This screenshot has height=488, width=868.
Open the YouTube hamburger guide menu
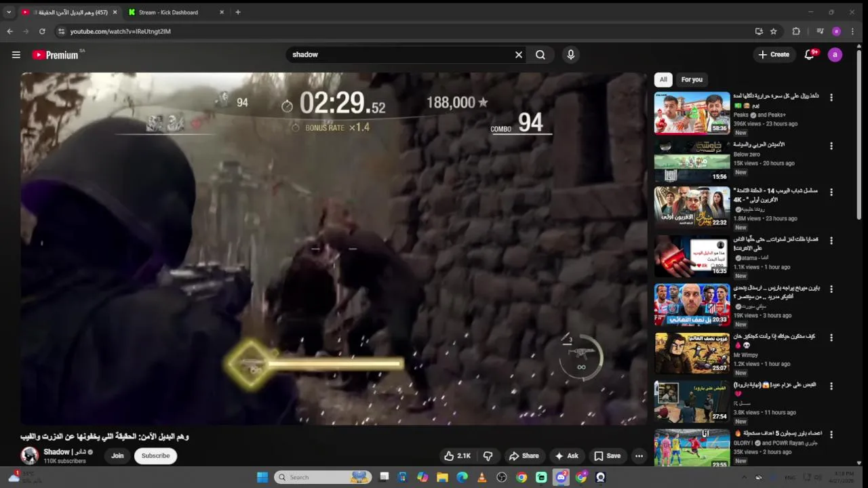16,55
